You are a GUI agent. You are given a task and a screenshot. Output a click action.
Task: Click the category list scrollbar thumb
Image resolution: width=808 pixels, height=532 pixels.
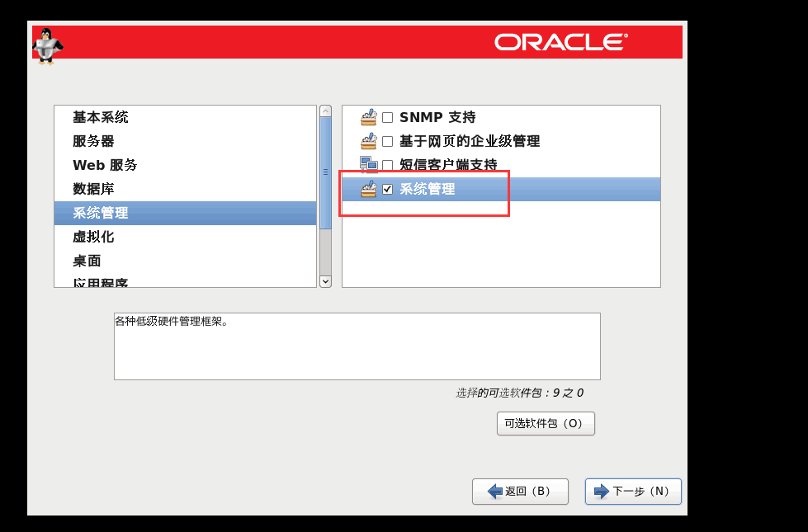pos(325,173)
